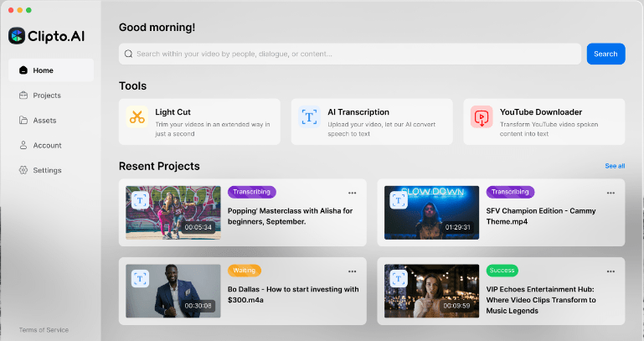
Task: Click the Clipto.AI logo icon
Action: click(x=17, y=36)
